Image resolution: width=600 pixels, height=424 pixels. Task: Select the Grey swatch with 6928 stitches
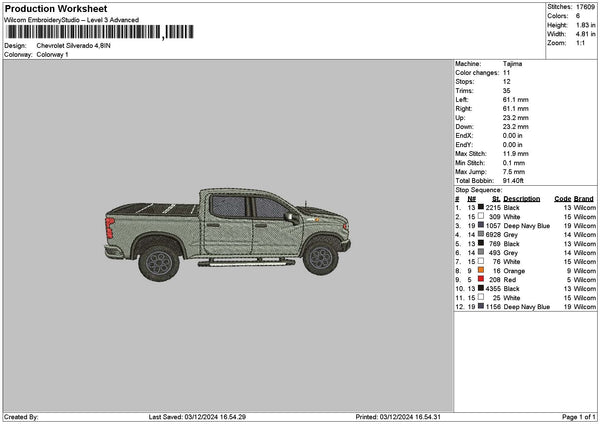pyautogui.click(x=481, y=235)
